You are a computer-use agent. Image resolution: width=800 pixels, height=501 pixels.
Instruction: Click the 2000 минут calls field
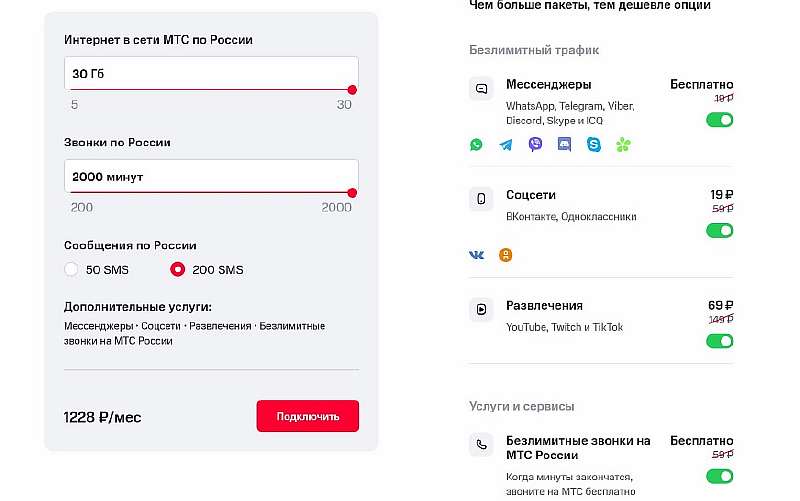coord(211,177)
